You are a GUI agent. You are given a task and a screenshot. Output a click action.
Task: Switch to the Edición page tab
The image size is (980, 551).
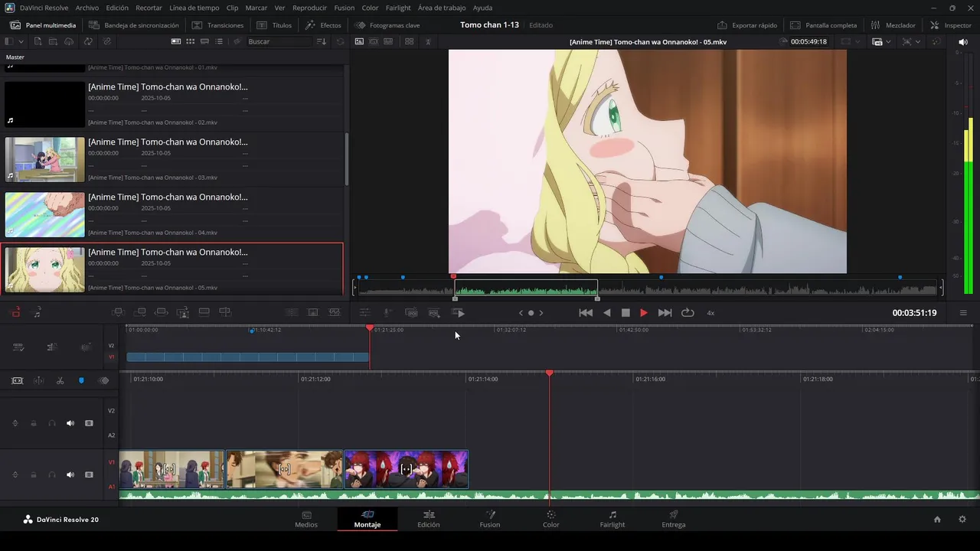429,519
